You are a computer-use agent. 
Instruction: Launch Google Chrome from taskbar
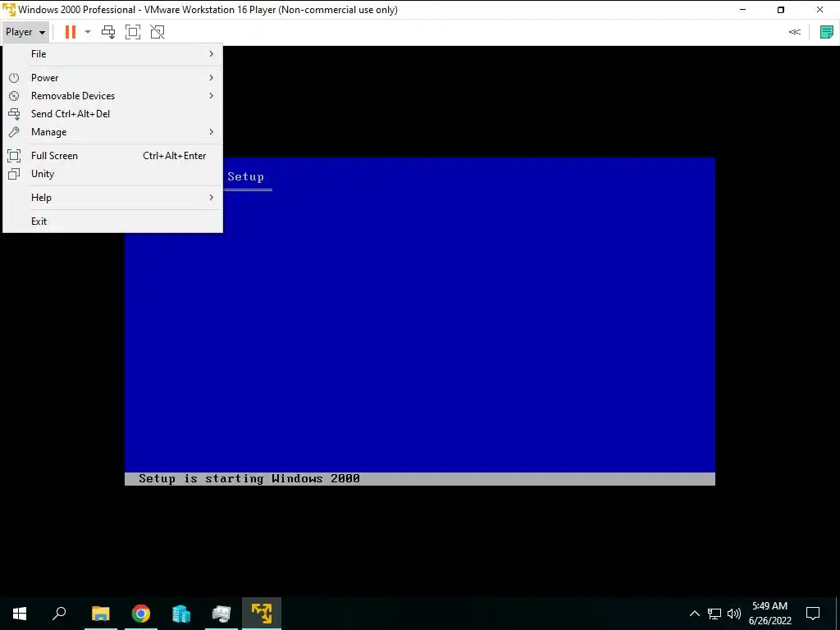(141, 614)
